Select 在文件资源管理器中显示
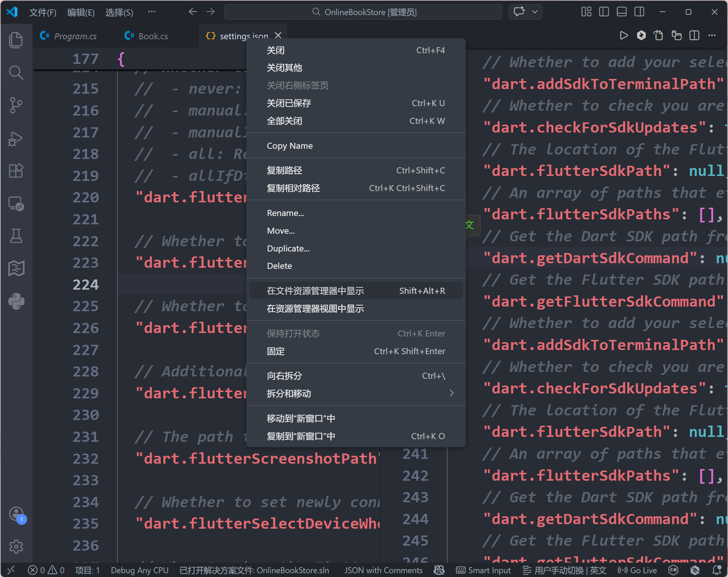The image size is (728, 577). tap(356, 291)
